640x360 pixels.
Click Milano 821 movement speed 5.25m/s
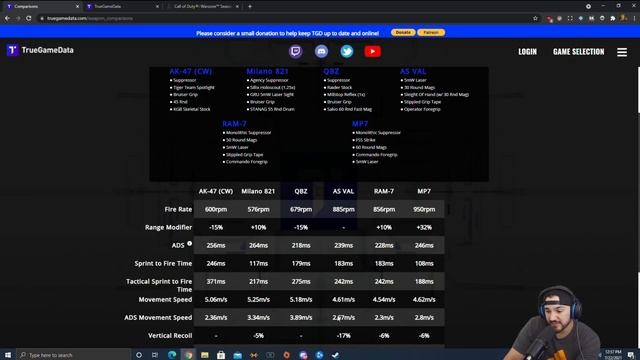click(258, 300)
